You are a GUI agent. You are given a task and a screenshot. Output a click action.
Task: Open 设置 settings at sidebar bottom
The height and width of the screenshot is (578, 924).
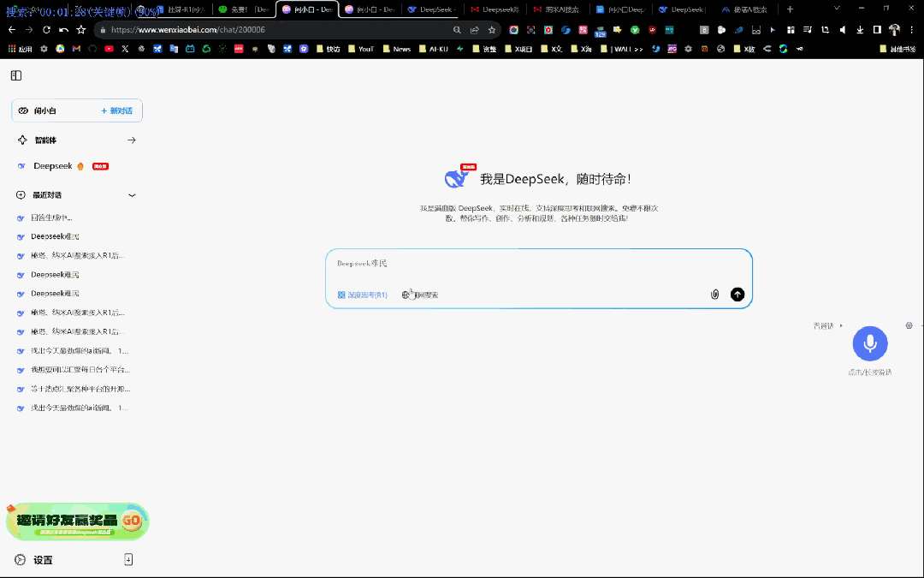coord(35,560)
